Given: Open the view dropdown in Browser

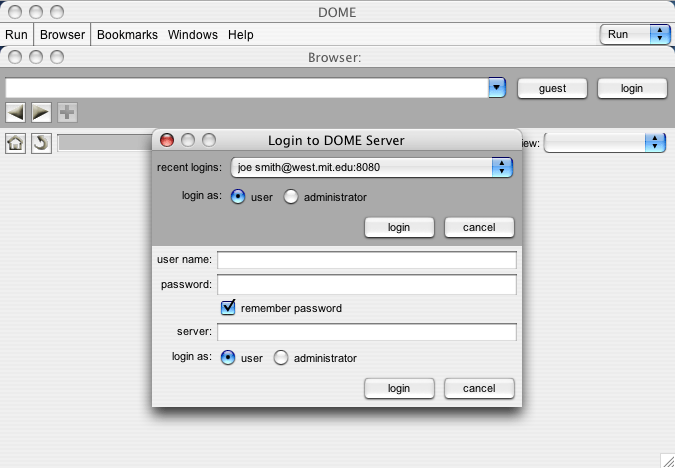Looking at the screenshot, I should point(605,143).
